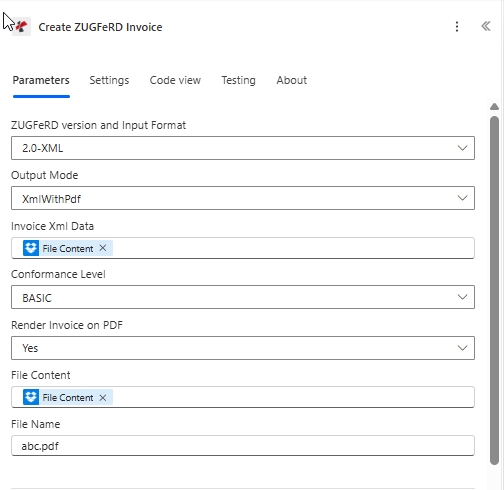The width and height of the screenshot is (504, 490).
Task: Open the Code view tab
Action: pos(175,80)
